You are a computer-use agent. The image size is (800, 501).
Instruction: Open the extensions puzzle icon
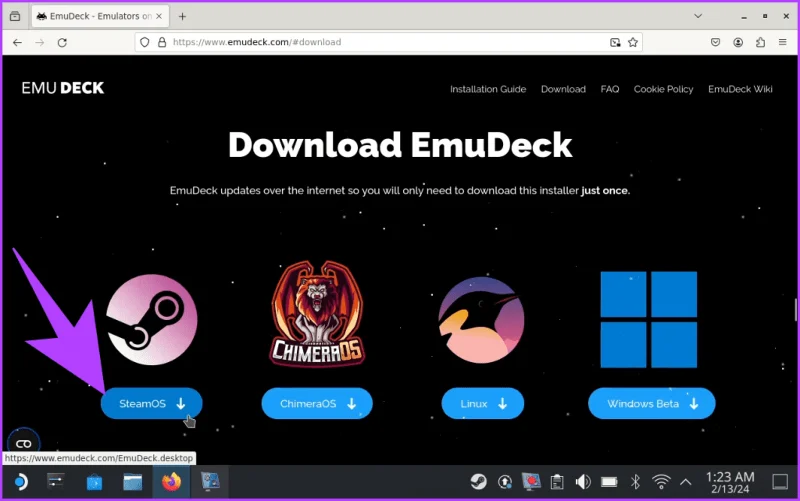(760, 42)
